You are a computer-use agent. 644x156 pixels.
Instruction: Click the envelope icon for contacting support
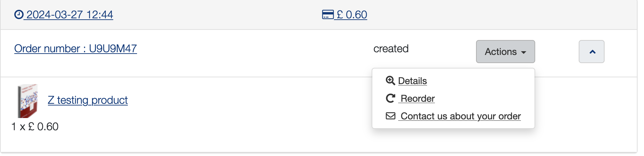coord(390,116)
